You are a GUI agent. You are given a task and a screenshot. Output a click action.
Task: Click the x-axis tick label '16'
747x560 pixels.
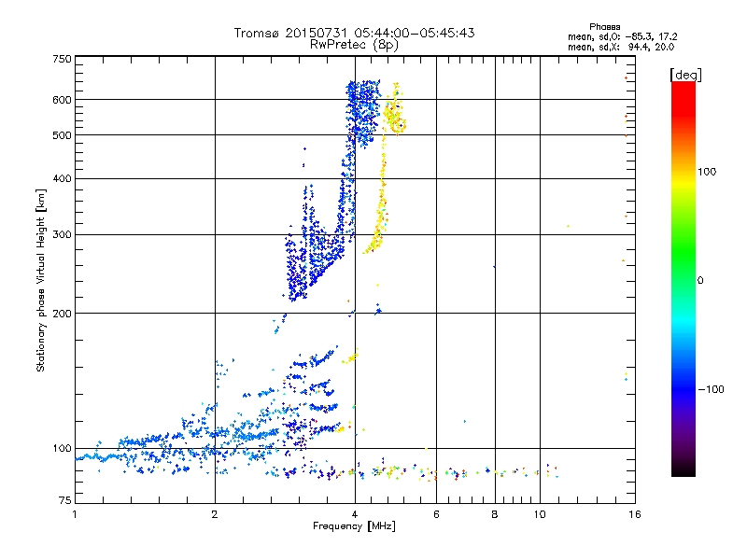pyautogui.click(x=635, y=514)
